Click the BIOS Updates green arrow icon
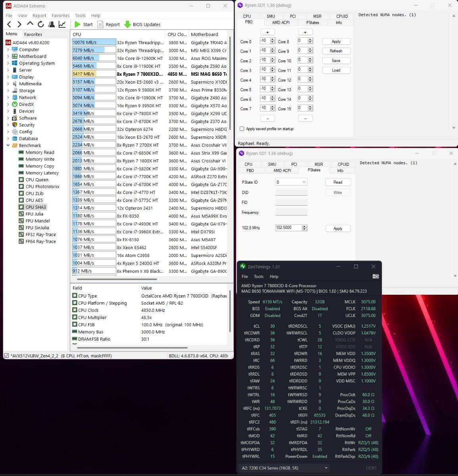Screen dimensions: 458x476 (x=127, y=25)
